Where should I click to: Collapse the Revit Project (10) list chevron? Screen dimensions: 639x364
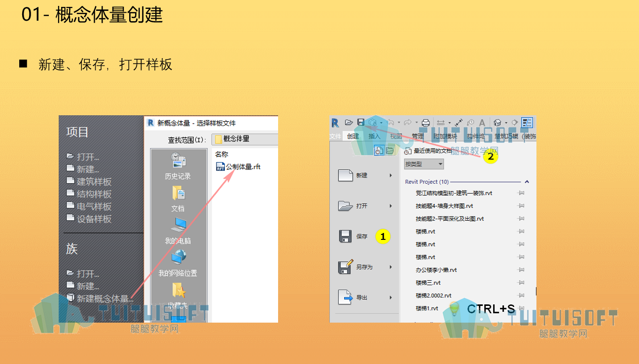pos(527,182)
